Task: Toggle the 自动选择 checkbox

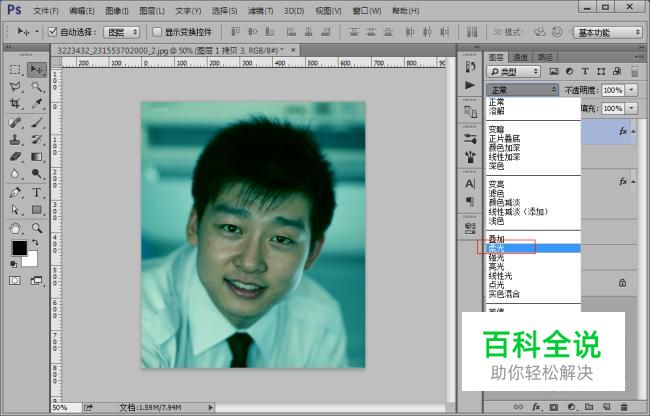Action: click(x=53, y=31)
